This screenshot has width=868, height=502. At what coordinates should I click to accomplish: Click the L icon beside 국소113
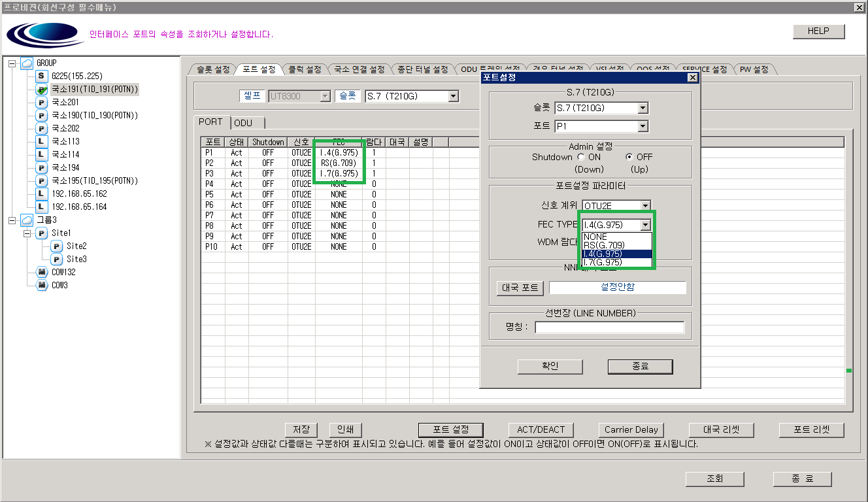tap(42, 141)
